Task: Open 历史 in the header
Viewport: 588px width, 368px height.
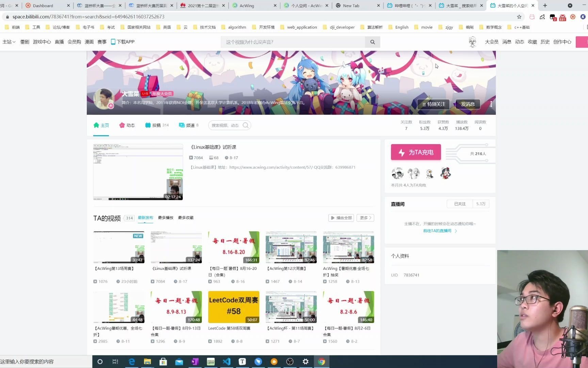Action: coord(545,42)
